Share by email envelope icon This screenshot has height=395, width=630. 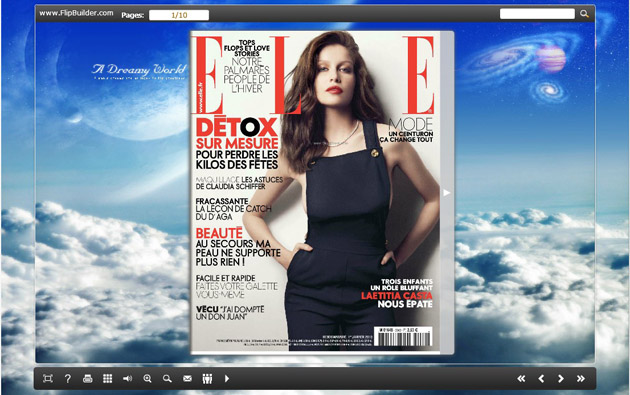click(187, 379)
